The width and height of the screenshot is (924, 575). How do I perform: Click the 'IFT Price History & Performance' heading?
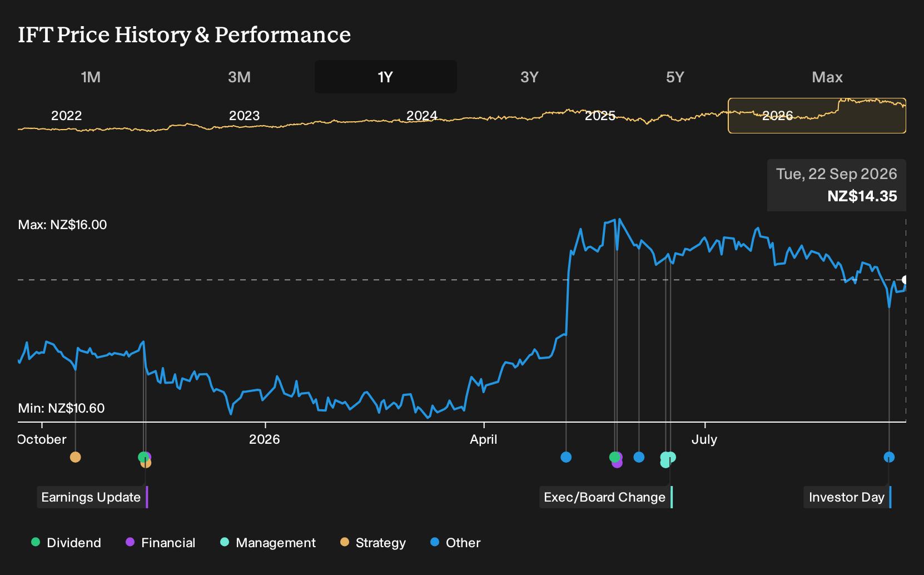185,34
